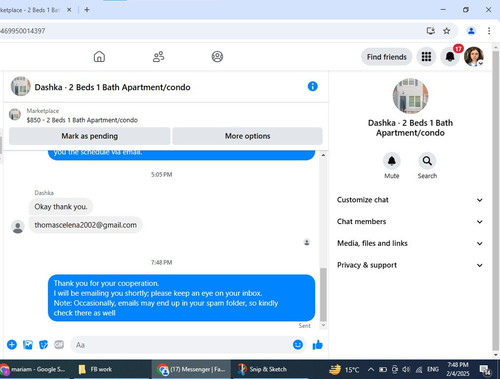The image size is (500, 379).
Task: Expand Media, files and links section
Action: click(410, 243)
